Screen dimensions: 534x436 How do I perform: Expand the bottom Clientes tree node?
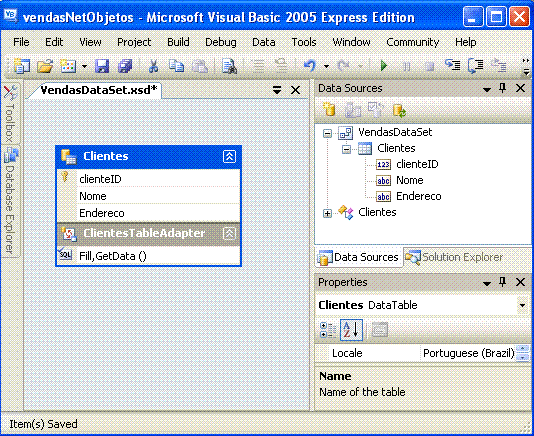(x=327, y=213)
